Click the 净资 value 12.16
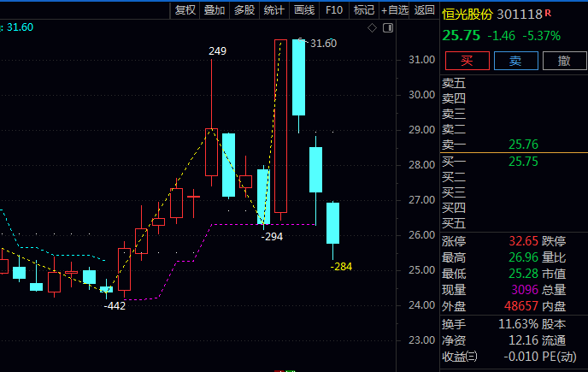The image size is (588, 372). click(523, 340)
